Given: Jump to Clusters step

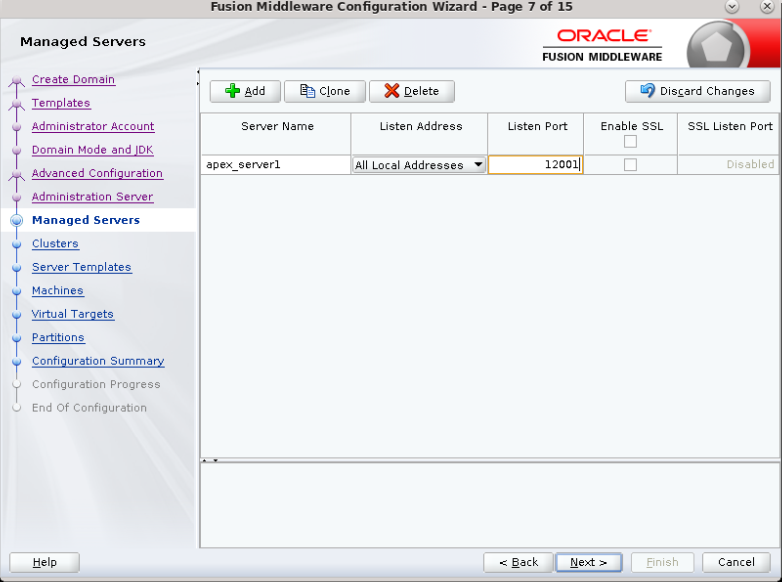Looking at the screenshot, I should click(x=55, y=243).
